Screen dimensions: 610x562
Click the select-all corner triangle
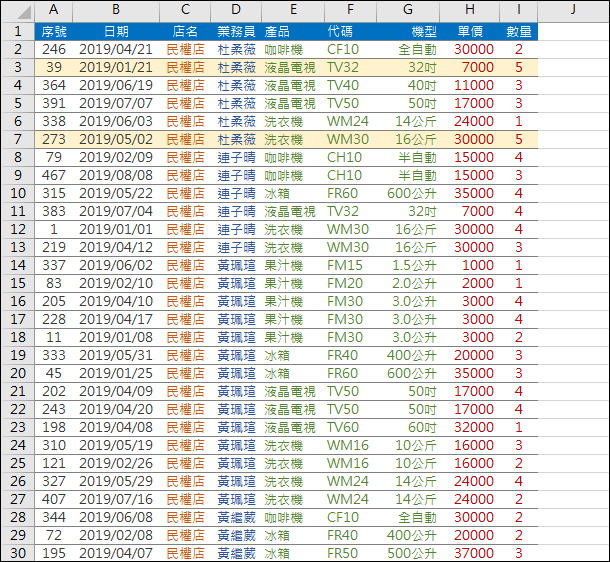pyautogui.click(x=23, y=12)
